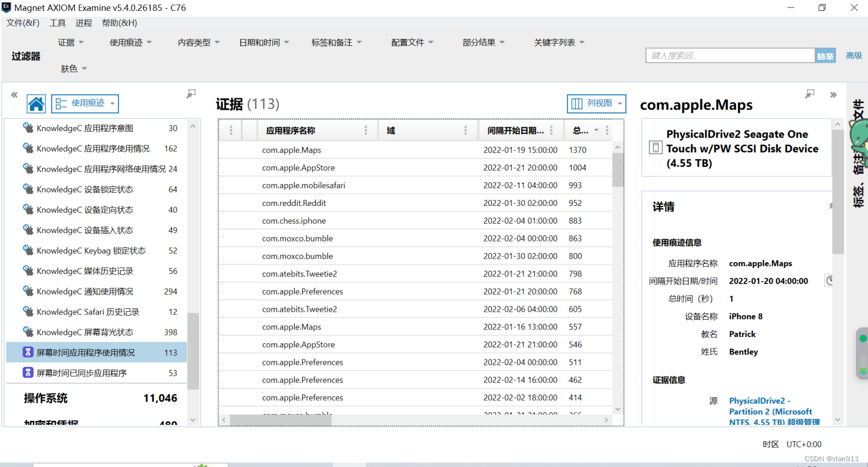
Task: Open 工具 menu
Action: [58, 23]
